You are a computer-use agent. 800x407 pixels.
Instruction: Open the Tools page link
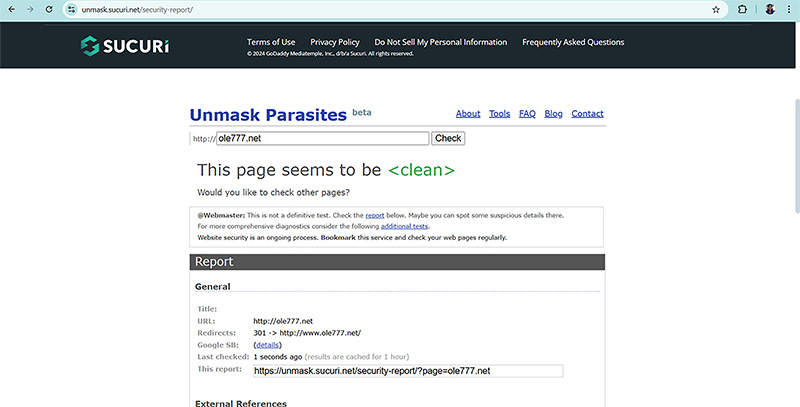(x=499, y=114)
